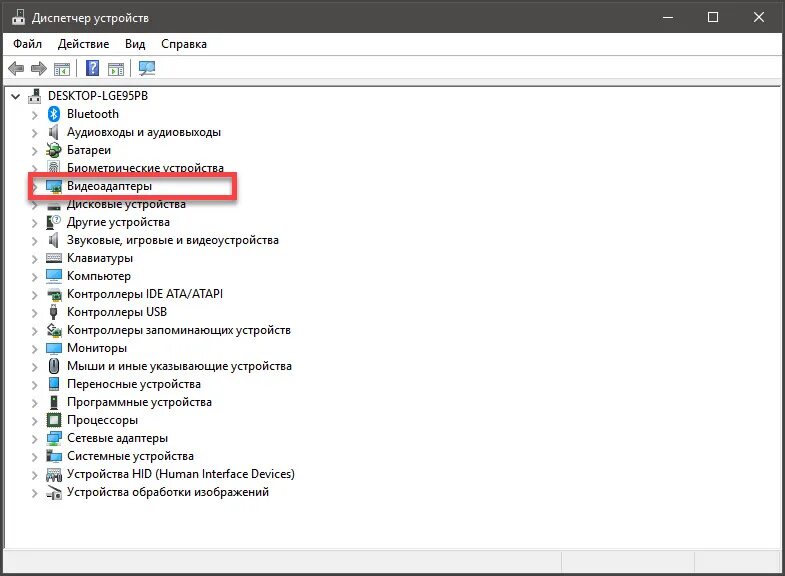Expand the Процессоры category
Screen dimensions: 785x576
coord(34,421)
